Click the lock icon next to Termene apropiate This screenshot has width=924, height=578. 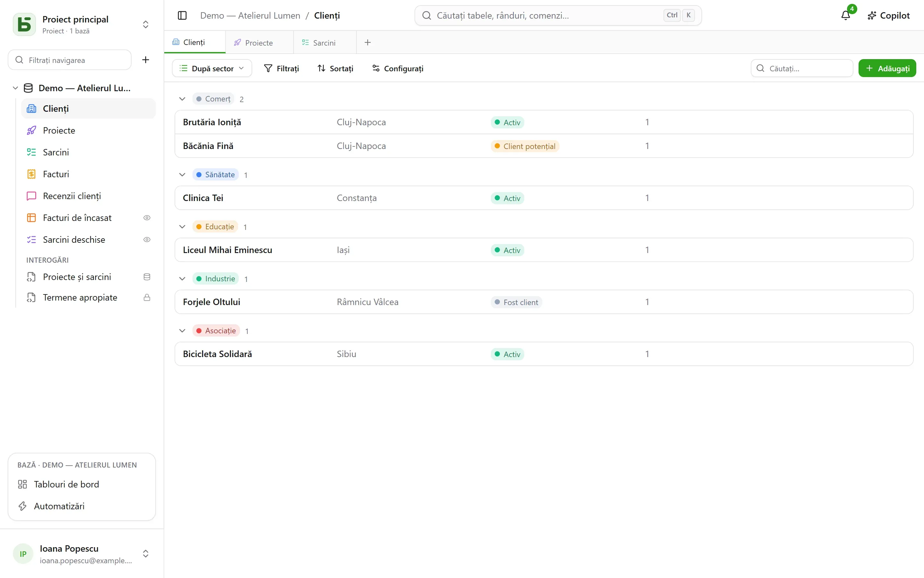[147, 297]
